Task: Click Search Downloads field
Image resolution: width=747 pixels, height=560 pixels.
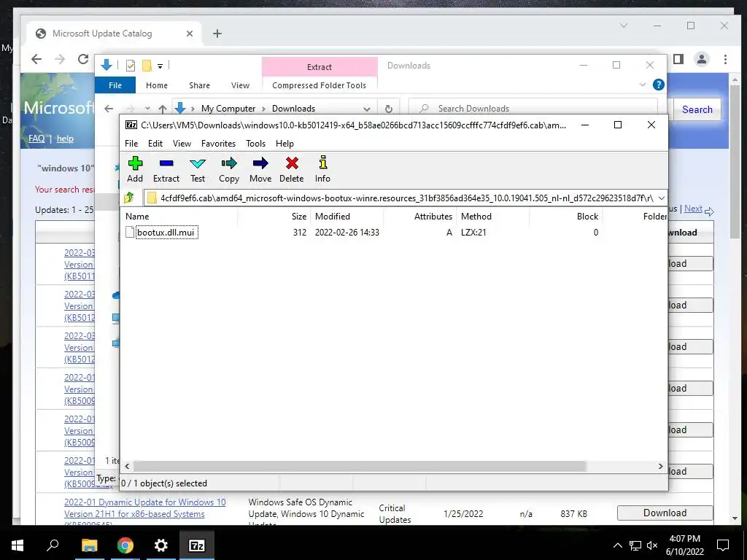Action: 533,109
